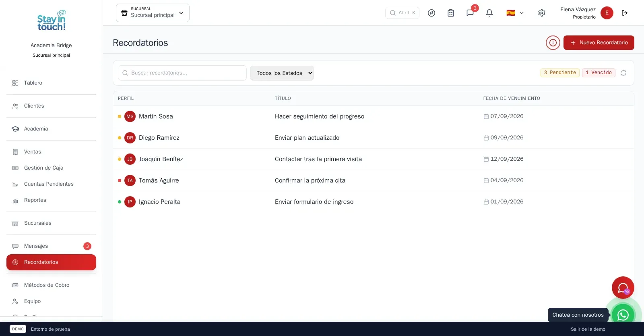Open Cuentas Pendientes in sidebar

click(x=52, y=184)
